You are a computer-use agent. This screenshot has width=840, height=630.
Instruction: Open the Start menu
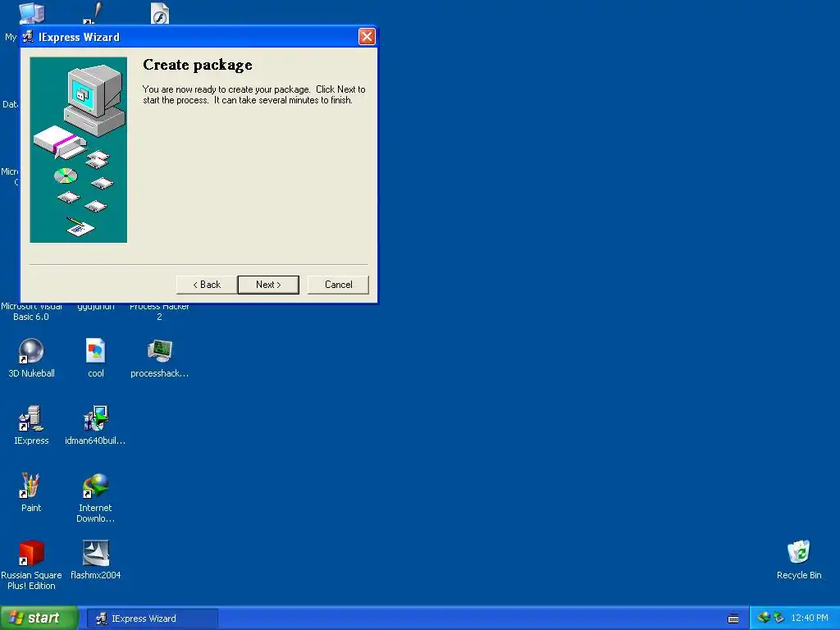(x=39, y=619)
